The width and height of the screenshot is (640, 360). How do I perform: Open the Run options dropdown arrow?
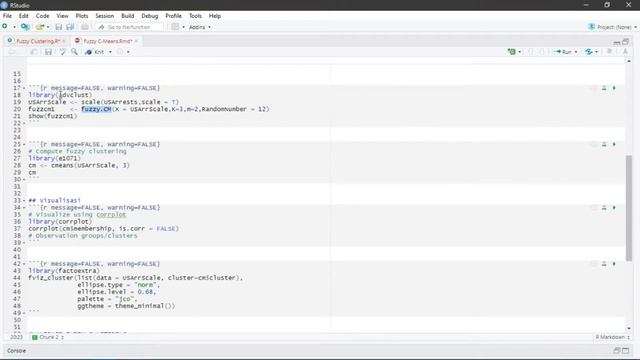tap(576, 52)
